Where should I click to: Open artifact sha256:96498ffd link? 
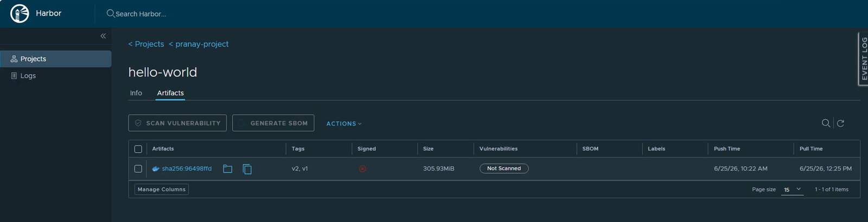click(187, 169)
